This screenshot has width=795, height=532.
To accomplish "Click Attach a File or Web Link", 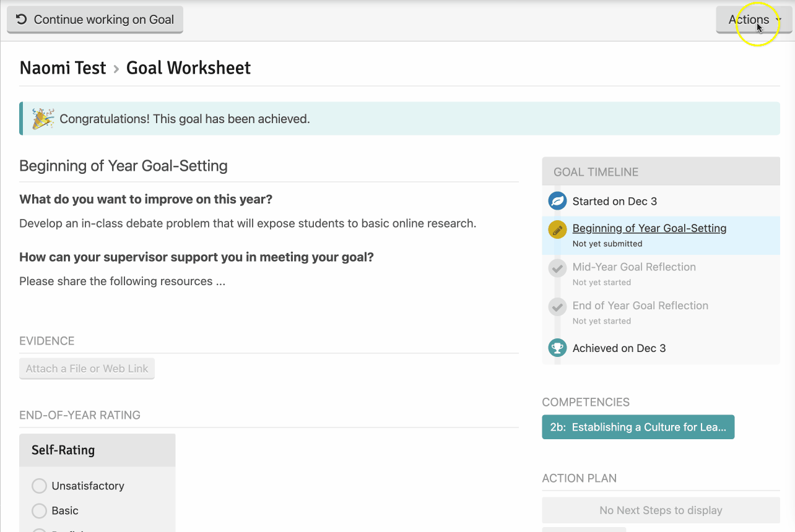I will tap(87, 369).
